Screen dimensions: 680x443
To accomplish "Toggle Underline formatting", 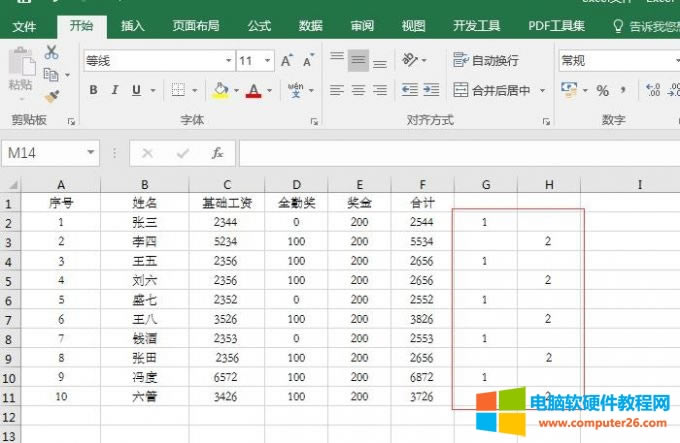I will click(136, 91).
